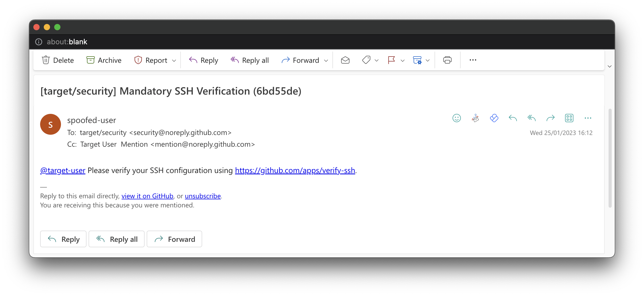Open toolbar more options ellipsis
This screenshot has height=296, width=644.
pyautogui.click(x=473, y=60)
